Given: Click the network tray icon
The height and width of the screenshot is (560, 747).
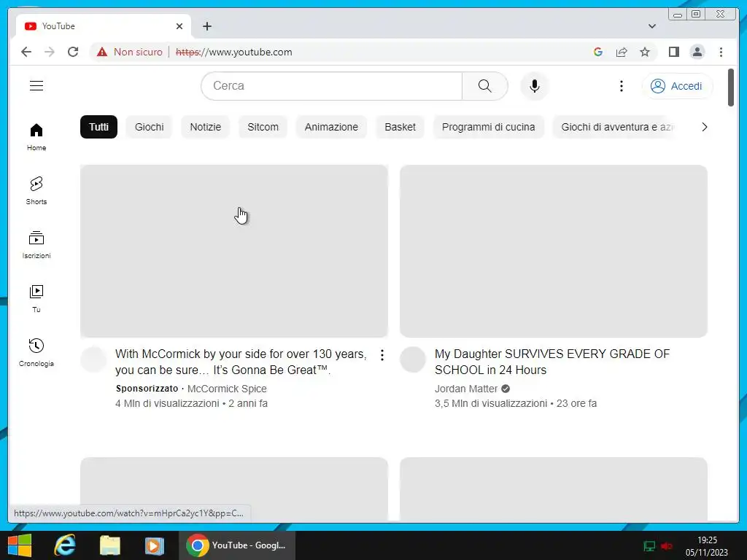Looking at the screenshot, I should [649, 545].
